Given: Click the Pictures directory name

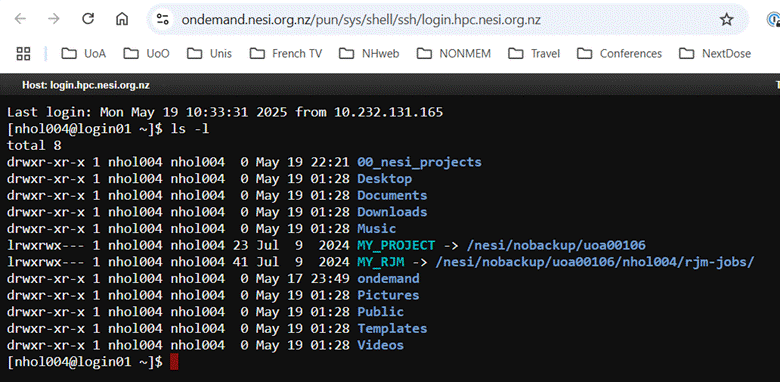Looking at the screenshot, I should coord(388,295).
